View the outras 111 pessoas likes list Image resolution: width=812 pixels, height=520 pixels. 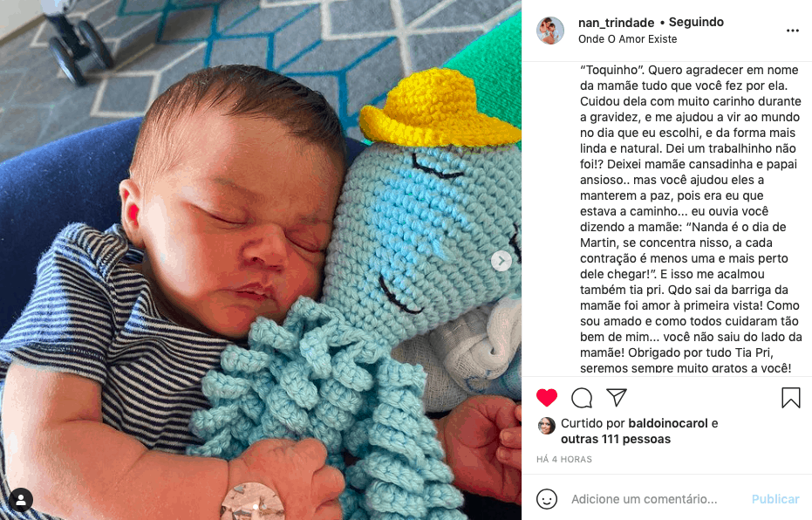tap(616, 439)
